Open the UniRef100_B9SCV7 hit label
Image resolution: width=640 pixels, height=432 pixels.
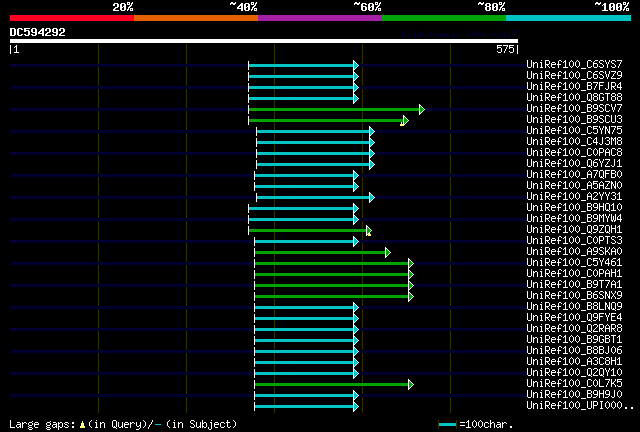(x=574, y=109)
